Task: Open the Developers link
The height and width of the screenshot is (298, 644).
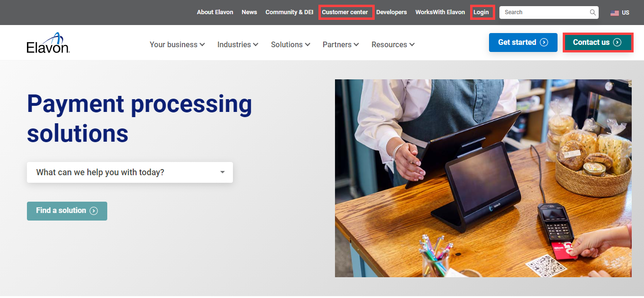Action: (391, 12)
